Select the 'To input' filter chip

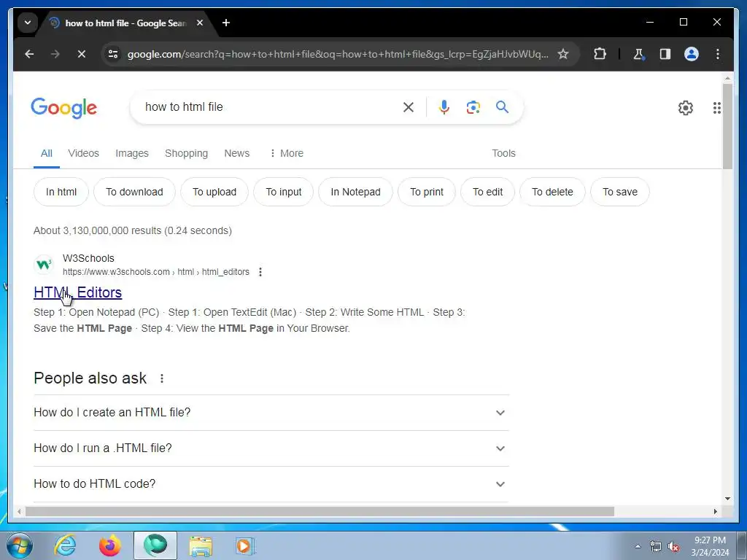pyautogui.click(x=284, y=192)
